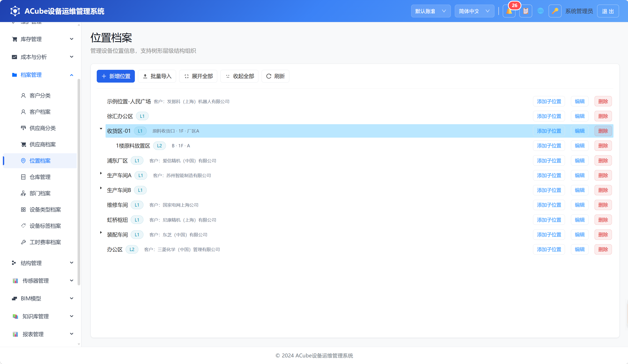The image size is (628, 364).
Task: Click the 工时费率档案 wrench icon
Action: coord(23,242)
